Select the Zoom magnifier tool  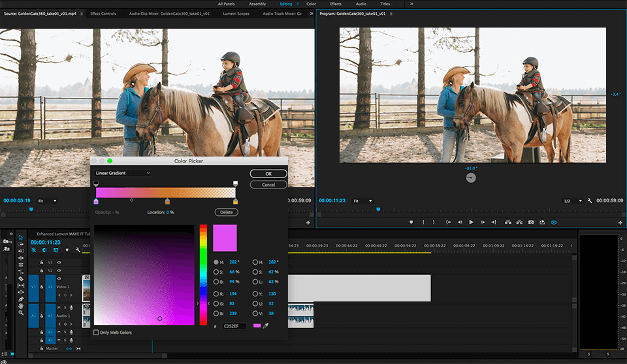point(21,312)
